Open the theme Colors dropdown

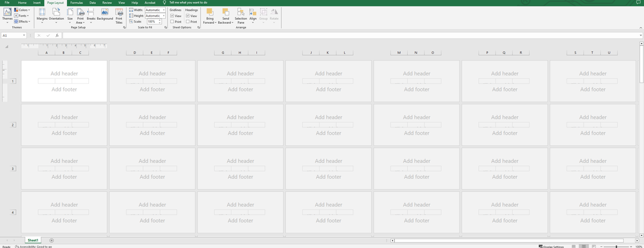click(x=22, y=10)
